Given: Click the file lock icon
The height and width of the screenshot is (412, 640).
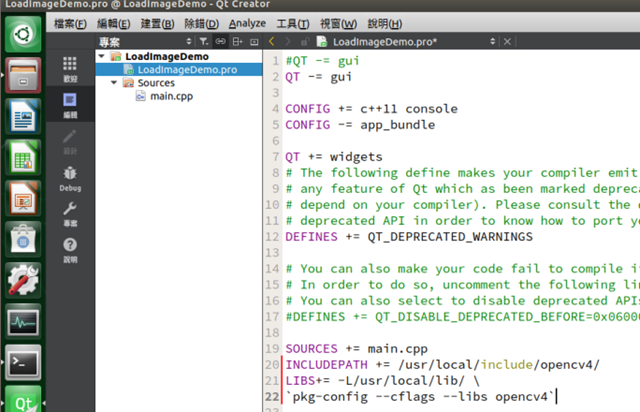Looking at the screenshot, I should tap(305, 42).
